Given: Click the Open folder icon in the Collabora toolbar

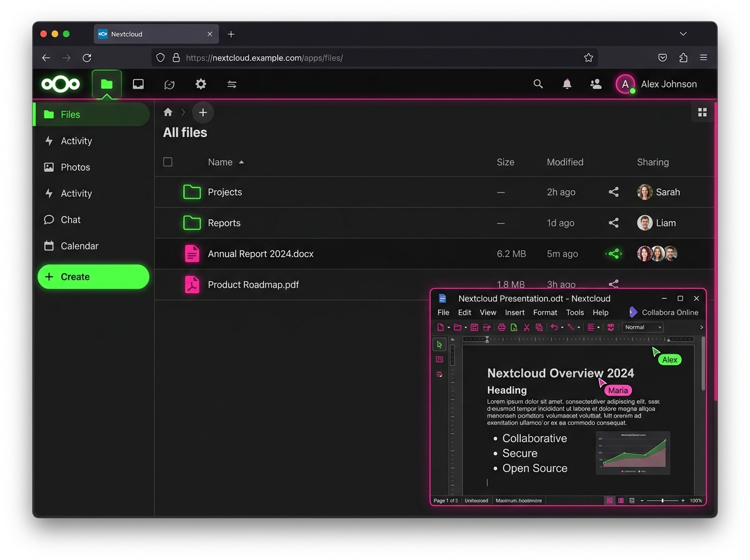Looking at the screenshot, I should coord(457,327).
